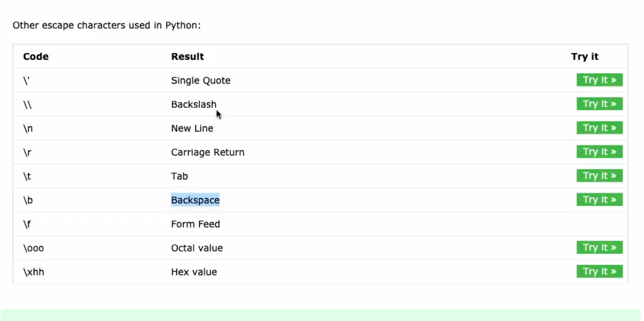Click Try it button for New Line

599,128
